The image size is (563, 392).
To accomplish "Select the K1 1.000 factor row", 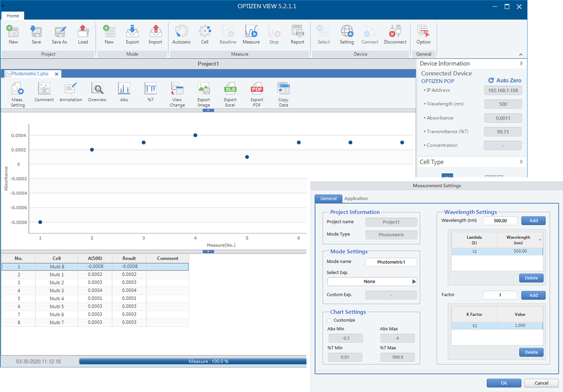I will click(497, 326).
